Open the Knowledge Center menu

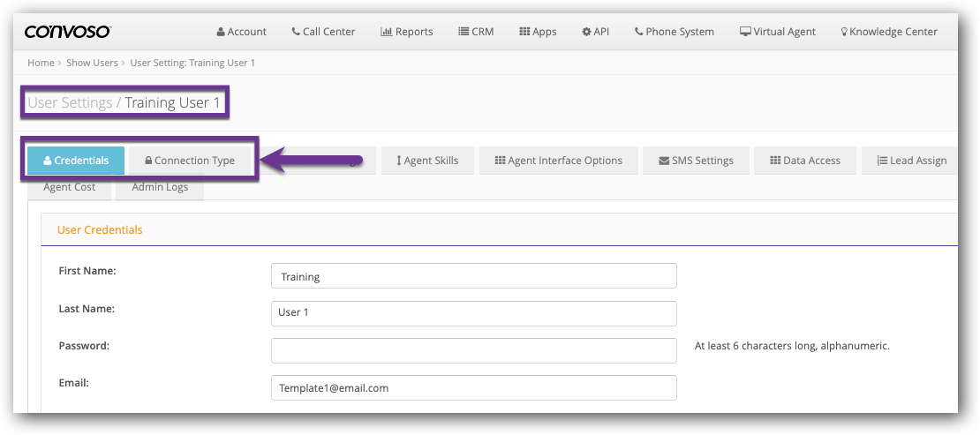point(888,32)
